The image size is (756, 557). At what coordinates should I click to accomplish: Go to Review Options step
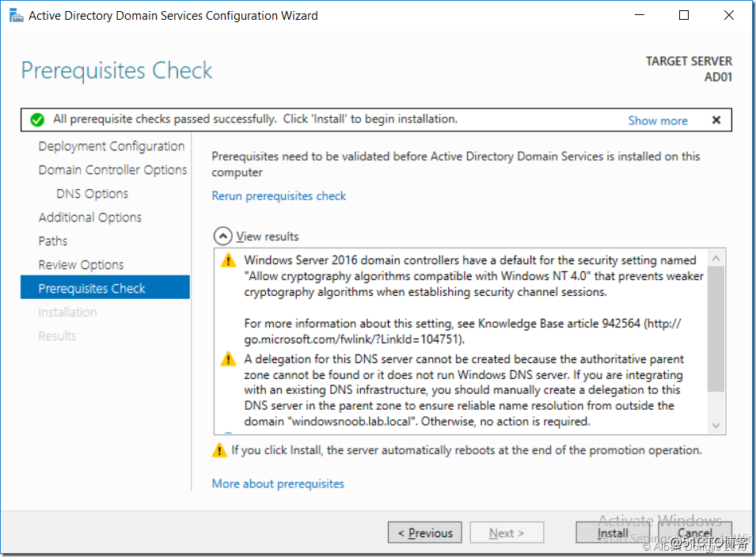point(81,264)
